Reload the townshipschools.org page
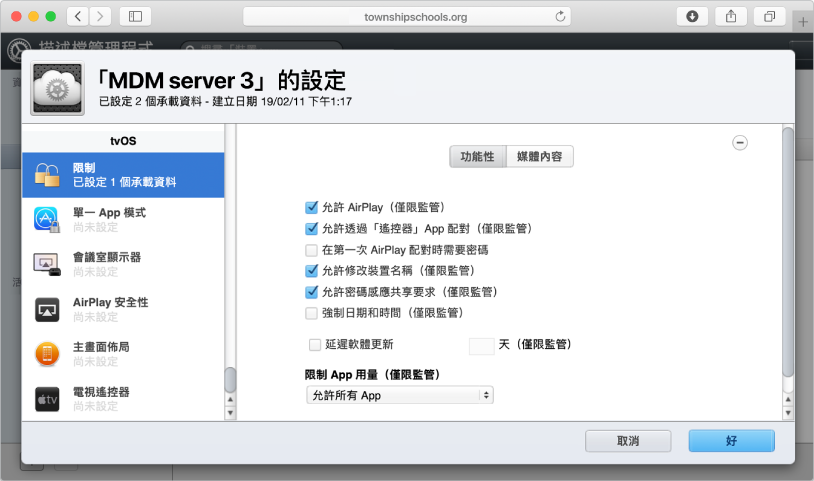The image size is (814, 481). 560,17
